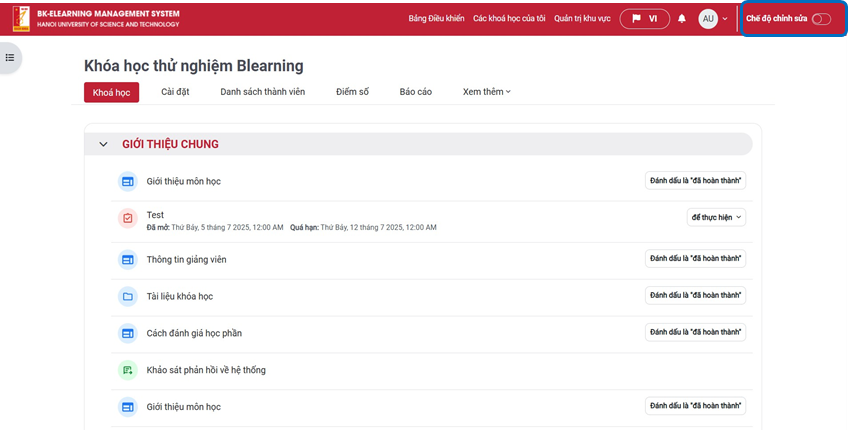This screenshot has height=430, width=848.
Task: Toggle Chế độ chỉnh sửa edit mode switch
Action: 821,19
